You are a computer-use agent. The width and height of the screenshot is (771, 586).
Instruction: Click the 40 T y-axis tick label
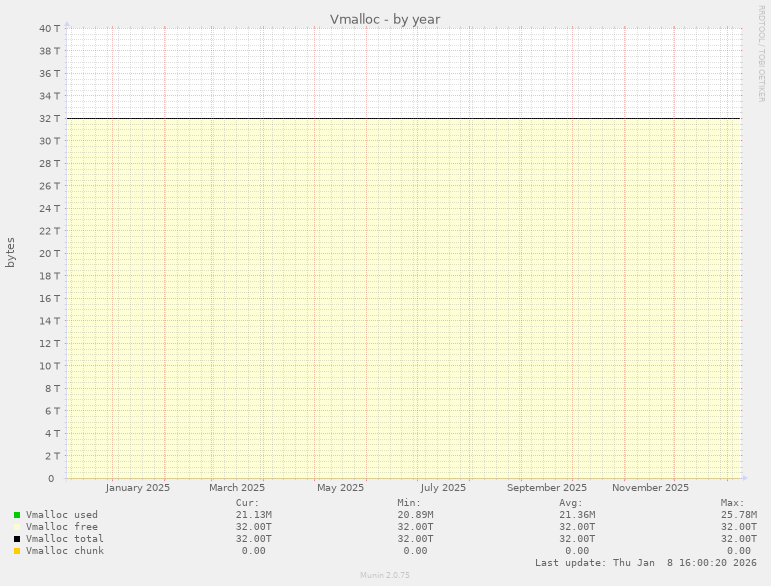click(50, 28)
